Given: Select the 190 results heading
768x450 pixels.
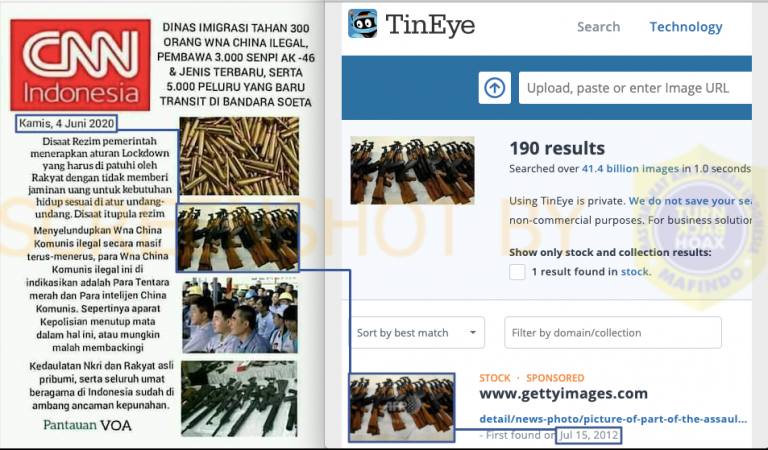Looking at the screenshot, I should point(557,148).
